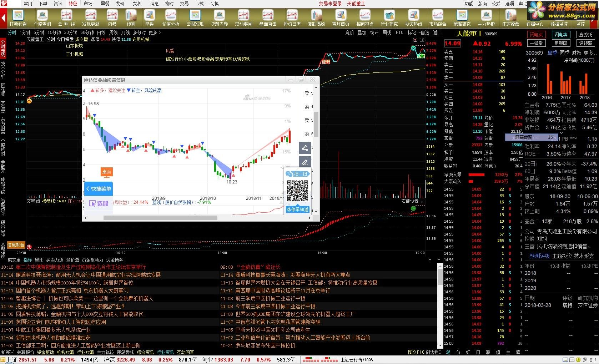
Task: Open the 庄家操盘 toolbar icon
Action: point(510,18)
